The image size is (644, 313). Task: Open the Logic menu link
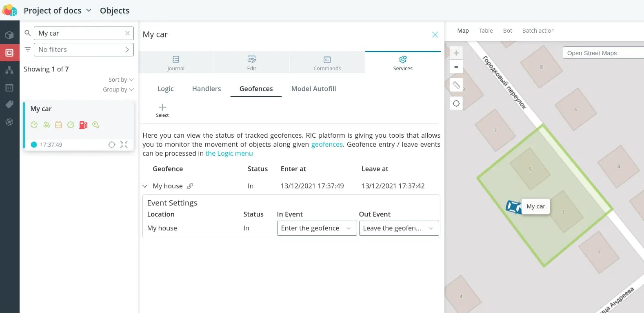pyautogui.click(x=229, y=153)
